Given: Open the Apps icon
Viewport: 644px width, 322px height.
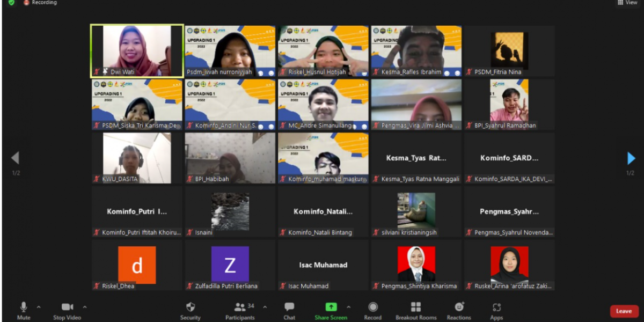Looking at the screenshot, I should coord(496,307).
